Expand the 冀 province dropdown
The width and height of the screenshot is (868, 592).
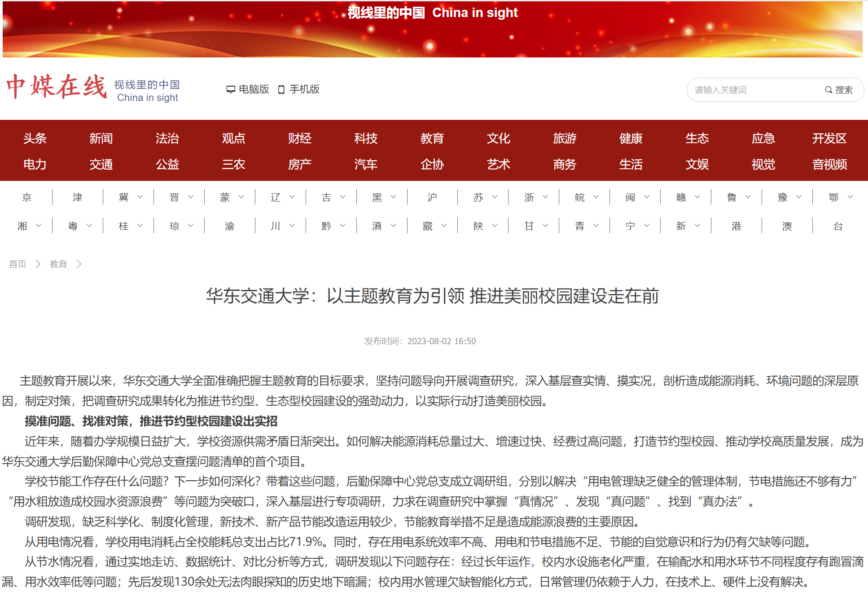[140, 197]
